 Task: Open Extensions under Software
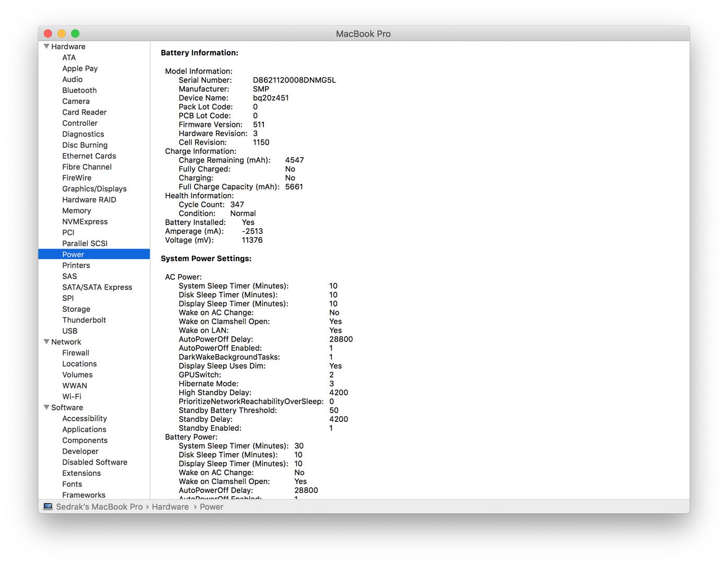(x=82, y=474)
